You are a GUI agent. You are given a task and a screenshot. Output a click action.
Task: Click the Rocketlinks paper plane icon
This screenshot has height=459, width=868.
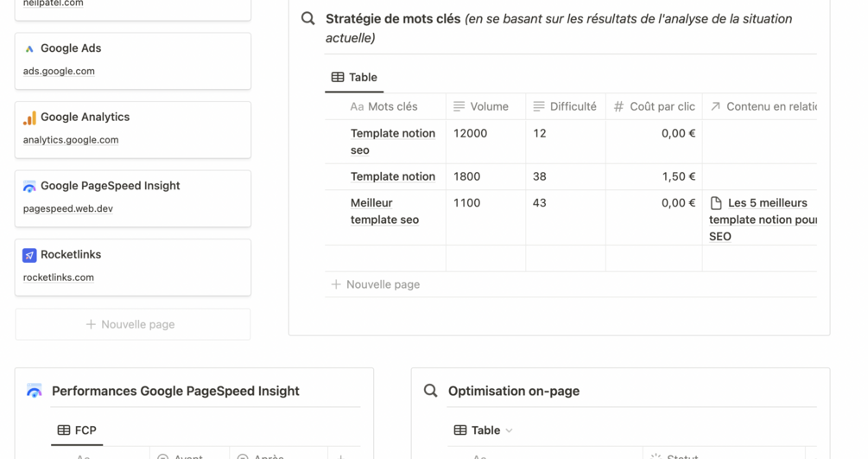pyautogui.click(x=29, y=255)
